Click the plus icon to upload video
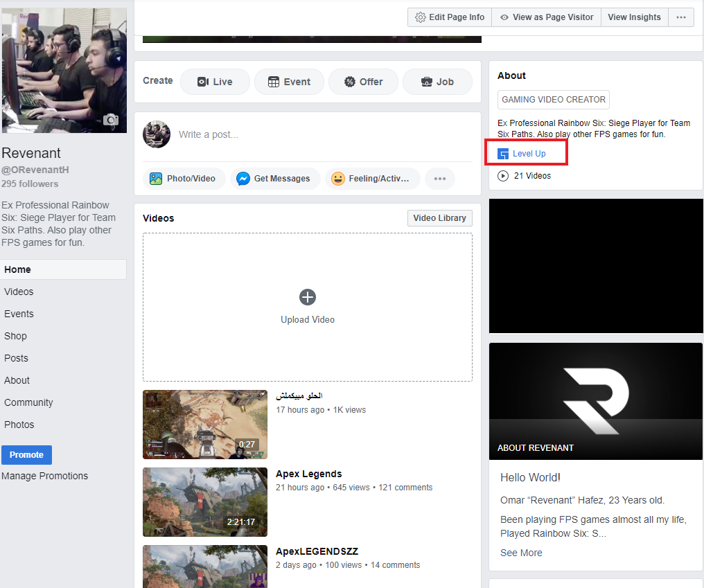The height and width of the screenshot is (588, 704). [308, 297]
